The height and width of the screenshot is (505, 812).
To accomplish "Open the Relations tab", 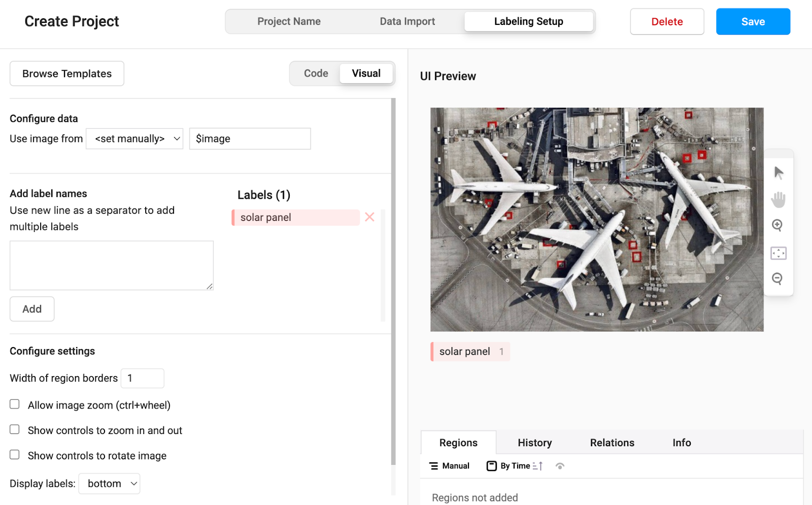I will (612, 443).
